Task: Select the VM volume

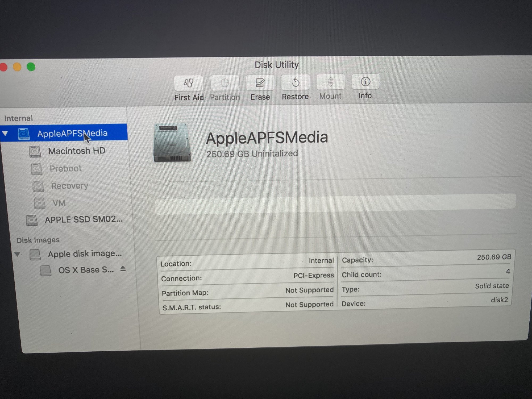Action: point(59,203)
